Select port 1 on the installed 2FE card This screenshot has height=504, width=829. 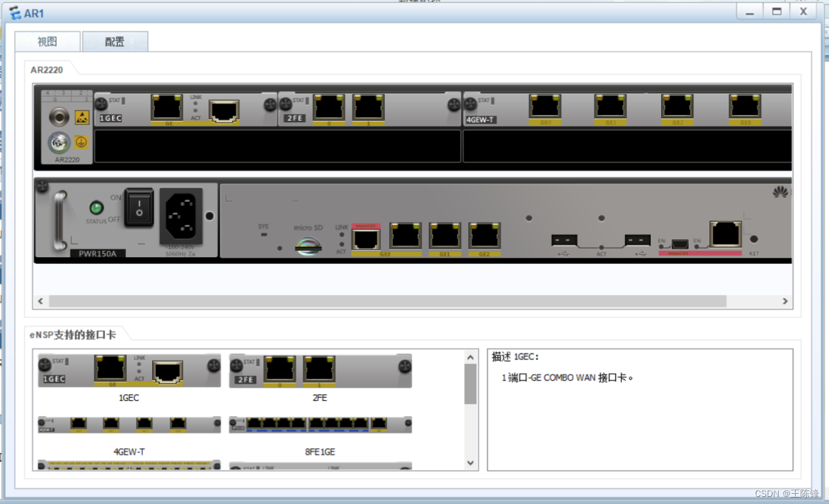point(369,107)
